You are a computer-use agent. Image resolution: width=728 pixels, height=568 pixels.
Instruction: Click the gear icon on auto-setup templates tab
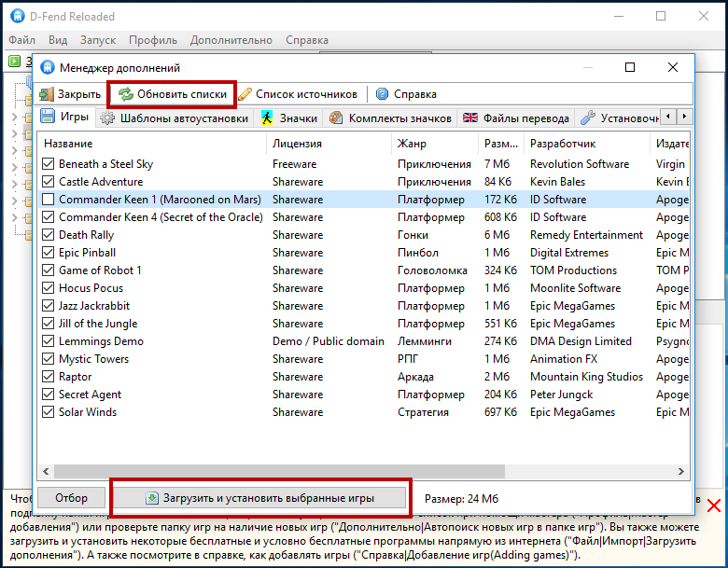pos(107,118)
